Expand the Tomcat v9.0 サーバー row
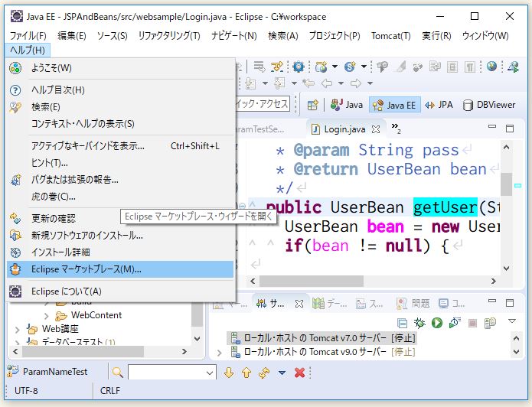This screenshot has height=407, width=532. (219, 353)
